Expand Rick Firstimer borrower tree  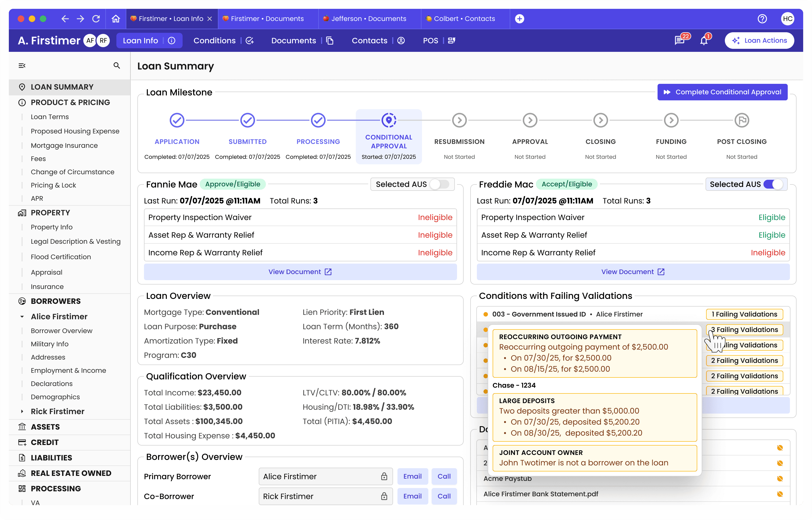pos(22,411)
